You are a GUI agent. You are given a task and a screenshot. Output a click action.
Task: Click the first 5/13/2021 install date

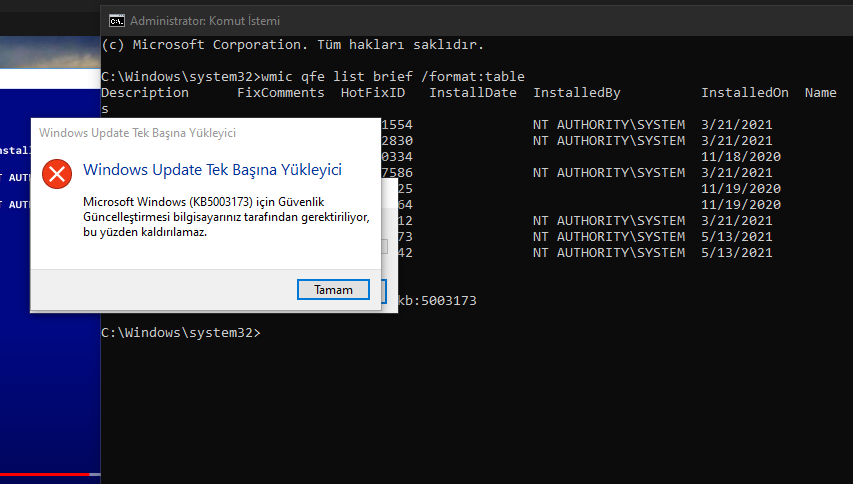point(737,237)
